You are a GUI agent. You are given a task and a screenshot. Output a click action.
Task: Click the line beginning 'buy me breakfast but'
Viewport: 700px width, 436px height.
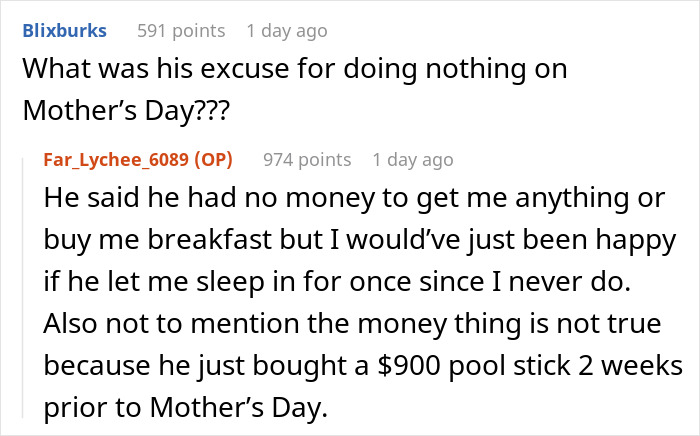360,240
